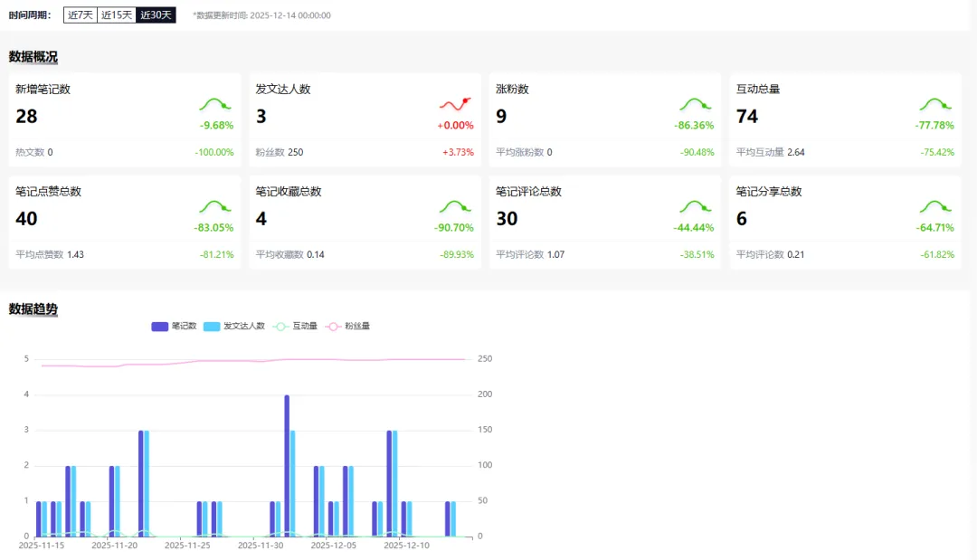Click the 数据趋势 section heading
977x560 pixels.
pos(33,309)
